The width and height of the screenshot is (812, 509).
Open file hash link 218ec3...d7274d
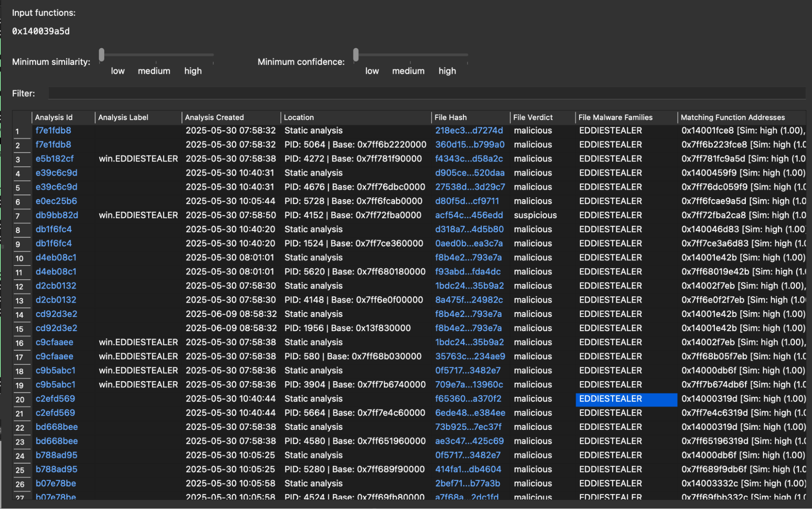click(469, 130)
